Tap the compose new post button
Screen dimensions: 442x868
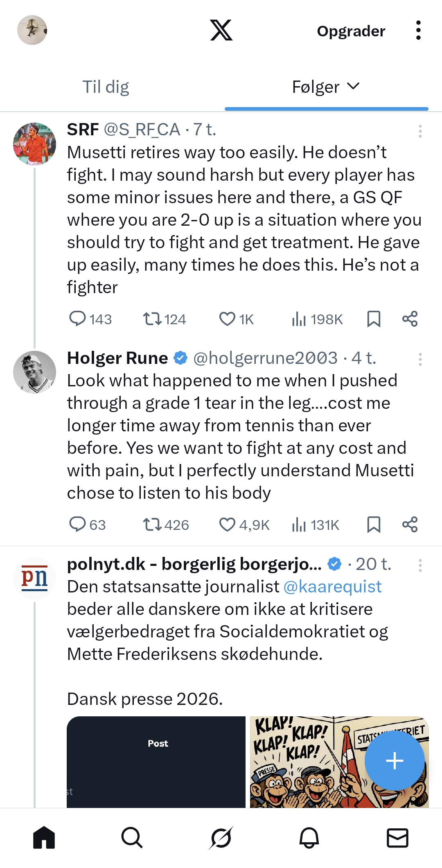coord(395,760)
